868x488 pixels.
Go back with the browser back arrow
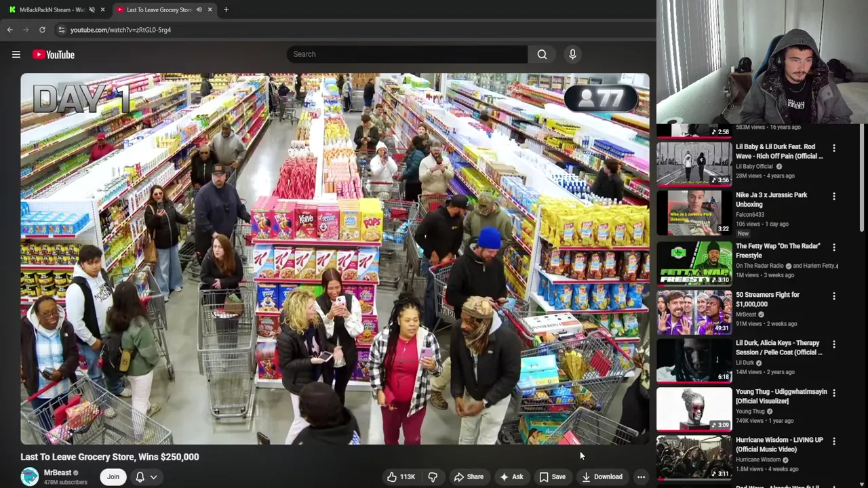[x=9, y=30]
